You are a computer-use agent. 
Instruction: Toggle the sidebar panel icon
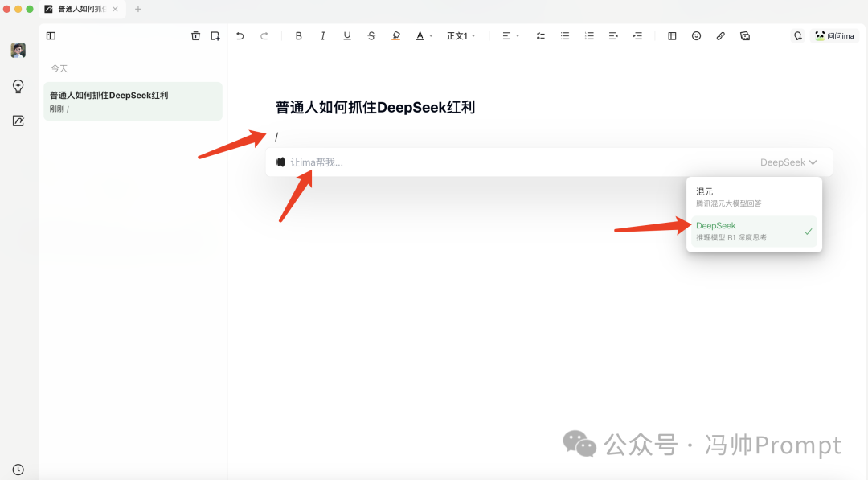(x=51, y=36)
